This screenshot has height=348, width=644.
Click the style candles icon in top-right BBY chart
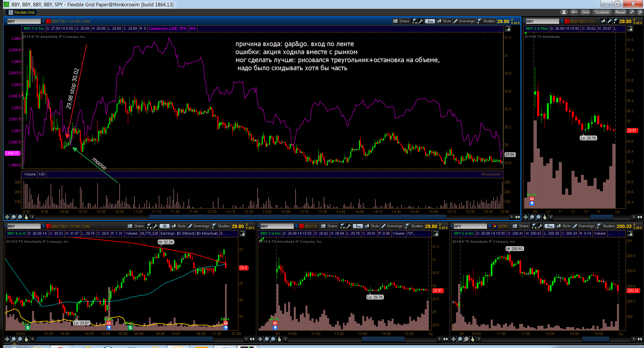pyautogui.click(x=603, y=21)
